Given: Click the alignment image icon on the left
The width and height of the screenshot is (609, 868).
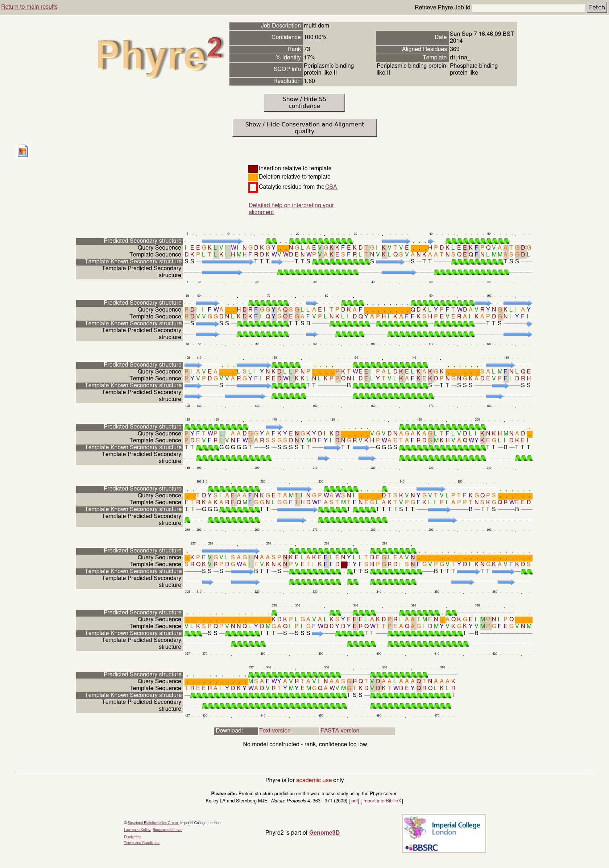Looking at the screenshot, I should click(23, 151).
